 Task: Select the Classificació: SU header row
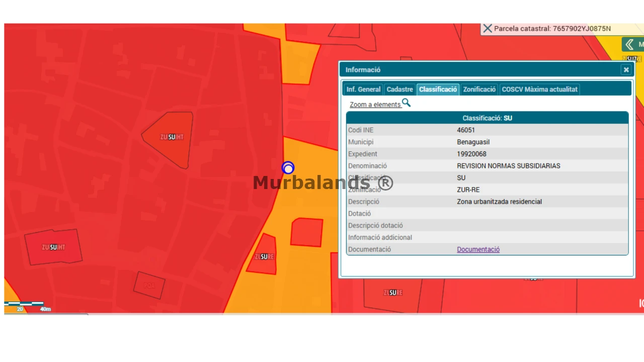(487, 118)
